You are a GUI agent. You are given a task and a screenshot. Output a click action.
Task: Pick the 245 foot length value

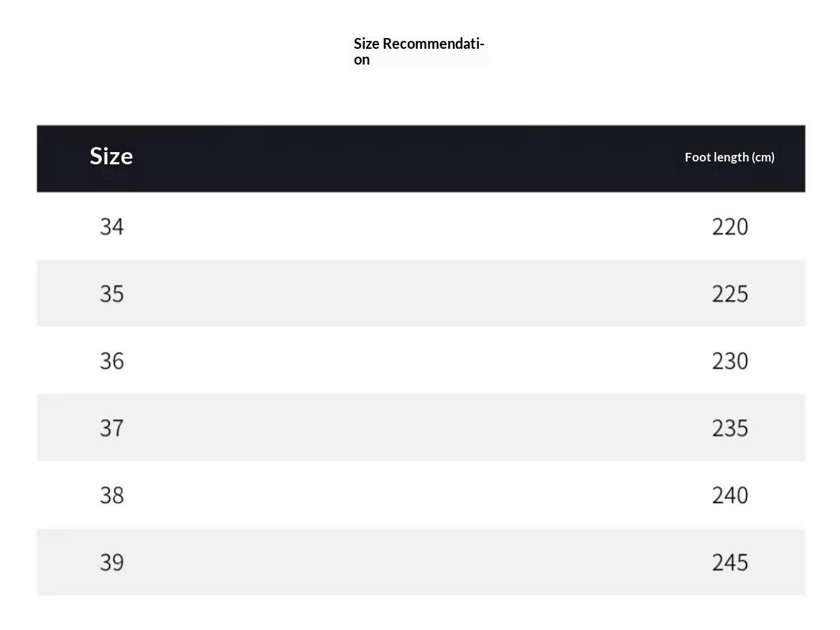[730, 563]
